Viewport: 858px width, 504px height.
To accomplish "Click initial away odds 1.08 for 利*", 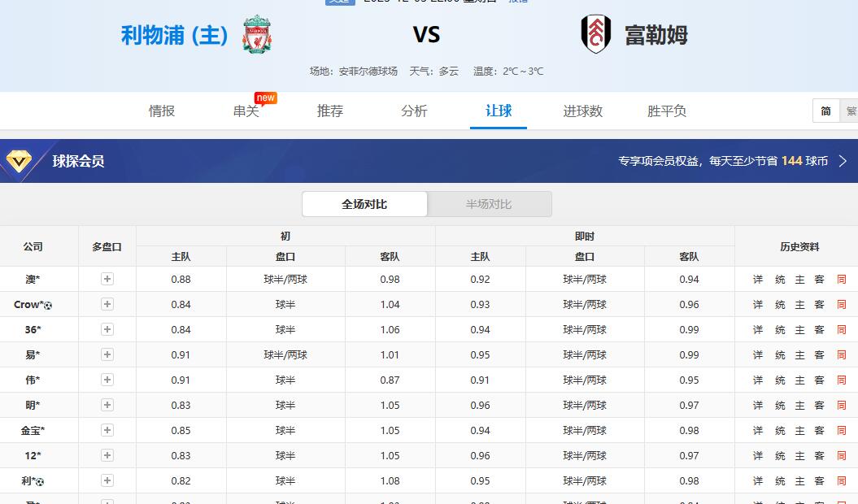I will [390, 481].
